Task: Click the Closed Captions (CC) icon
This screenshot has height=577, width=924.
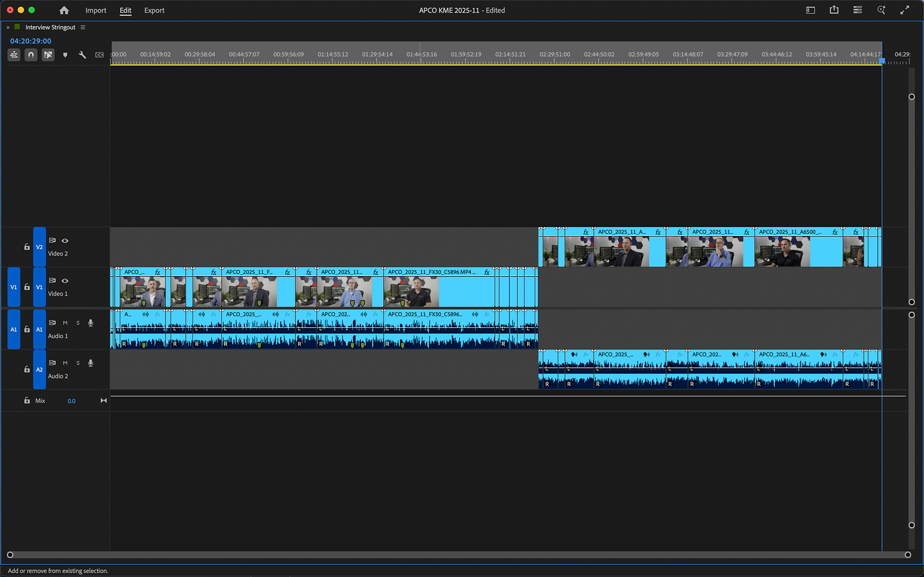Action: (x=99, y=54)
